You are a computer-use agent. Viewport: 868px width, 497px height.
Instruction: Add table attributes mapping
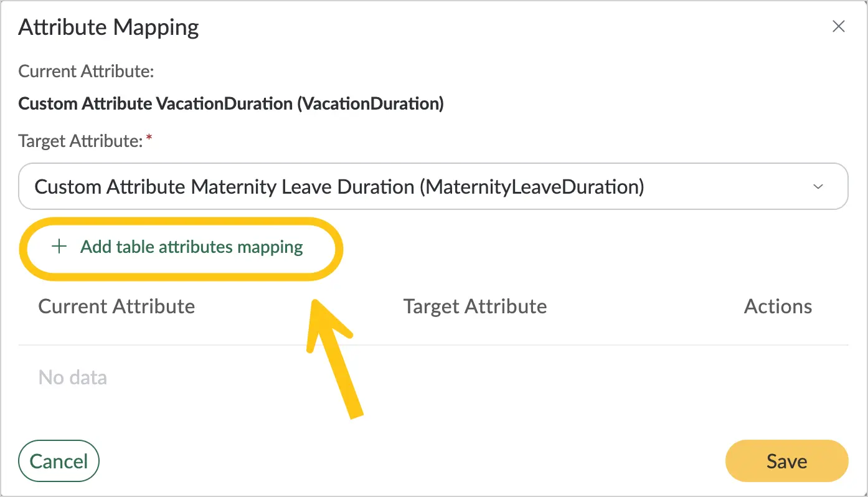pos(177,247)
